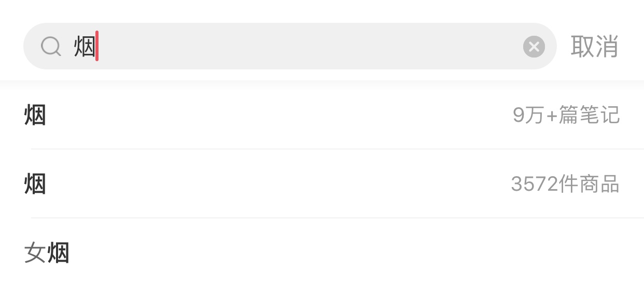Click the bold 烟 in the products suggestion
The height and width of the screenshot is (284, 644).
[x=35, y=184]
